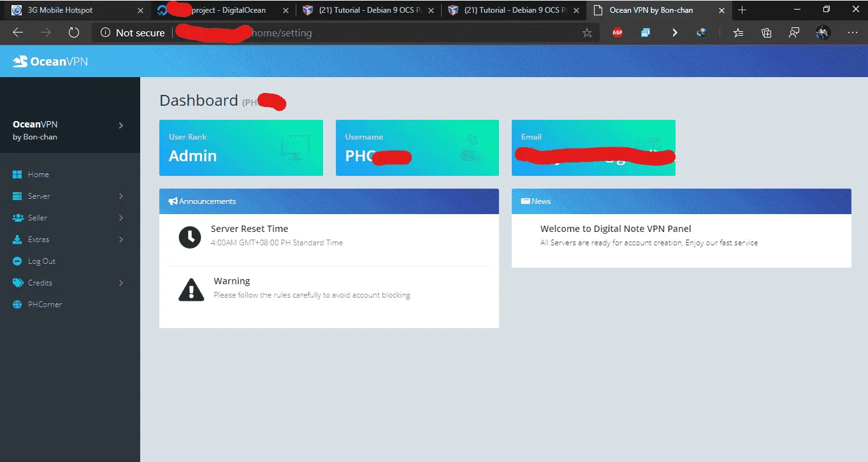868x462 pixels.
Task: Close the 3G Mobile Hotspot tab
Action: 141,10
